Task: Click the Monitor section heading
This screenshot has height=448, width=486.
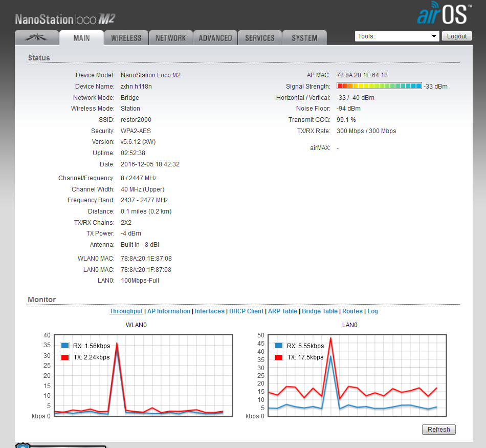Action: click(42, 300)
